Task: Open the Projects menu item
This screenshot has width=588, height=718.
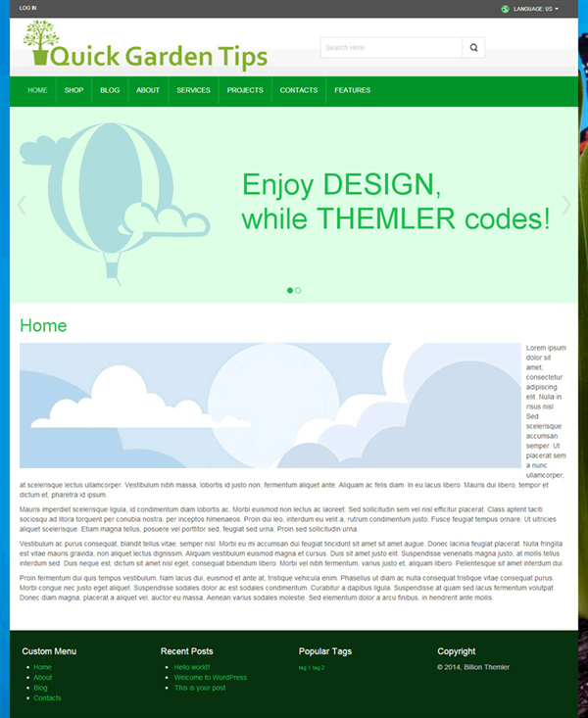Action: coord(245,90)
